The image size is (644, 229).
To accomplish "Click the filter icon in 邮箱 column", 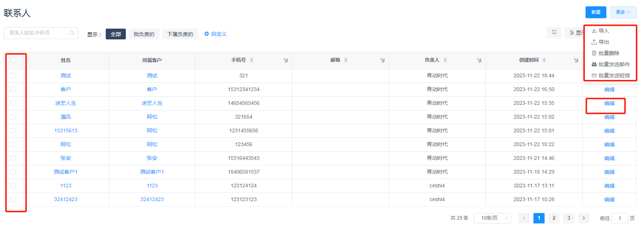I will click(x=382, y=61).
